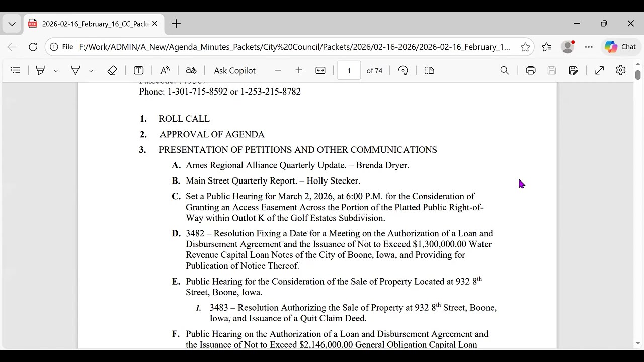This screenshot has width=644, height=362.
Task: Click the 2026-02-16 packet tab title
Action: (x=95, y=24)
